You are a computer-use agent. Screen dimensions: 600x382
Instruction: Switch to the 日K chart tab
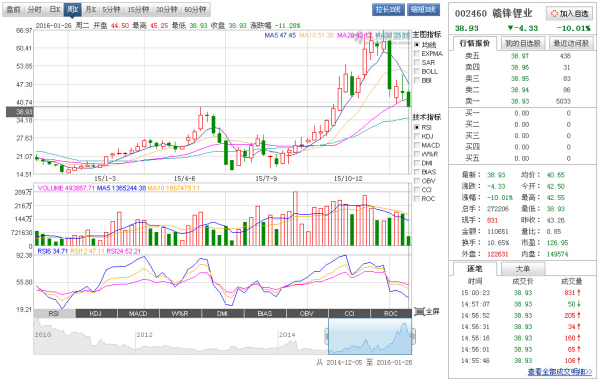click(x=55, y=10)
